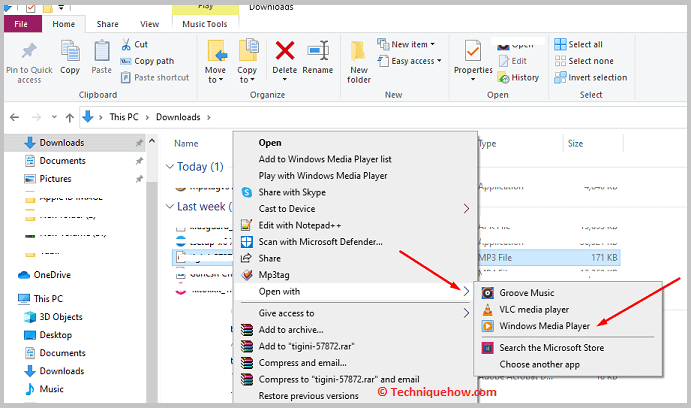Open the Move to dropdown
This screenshot has width=691, height=408.
(215, 75)
